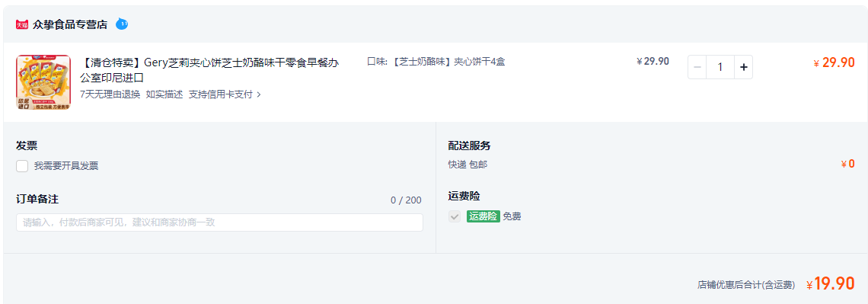
Task: Click the Tmall logo icon beside store name
Action: pyautogui.click(x=22, y=24)
